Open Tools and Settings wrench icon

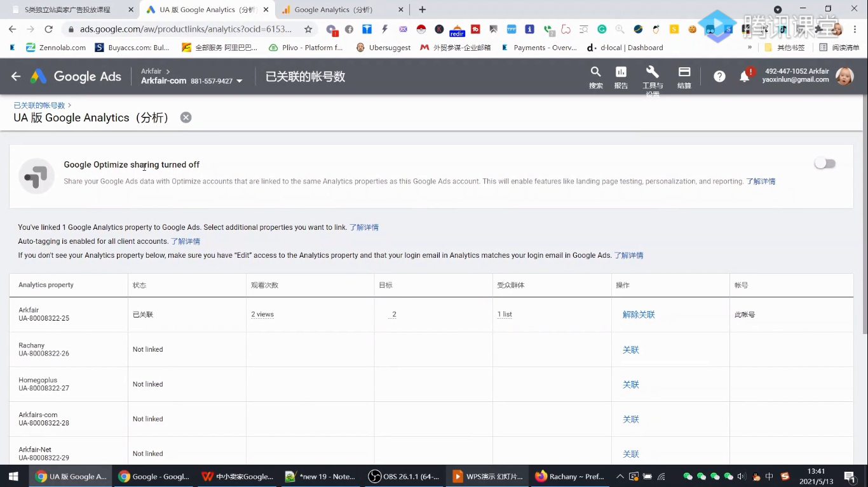click(x=652, y=72)
